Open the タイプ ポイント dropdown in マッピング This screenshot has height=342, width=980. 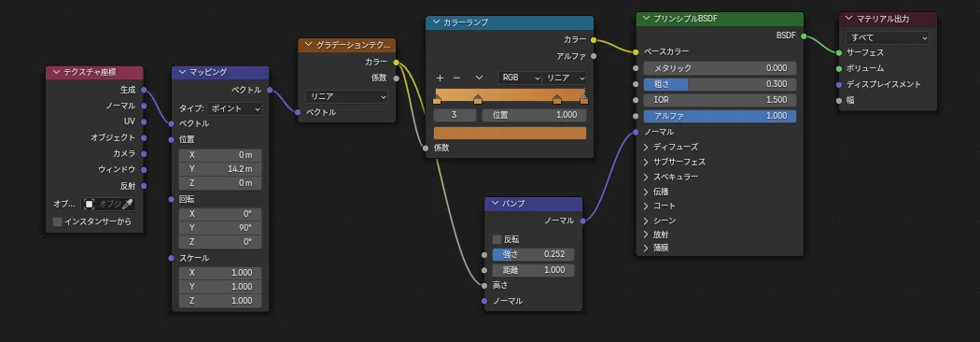tap(234, 108)
